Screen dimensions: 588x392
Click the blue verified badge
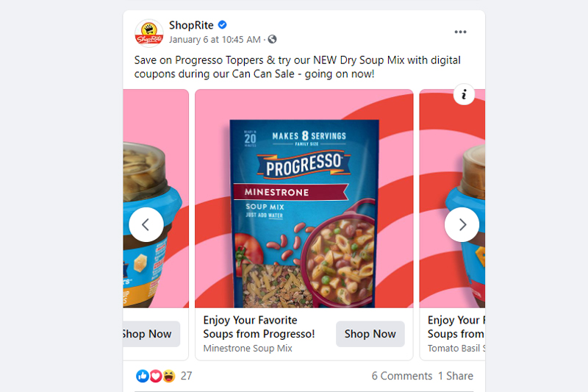coord(223,25)
